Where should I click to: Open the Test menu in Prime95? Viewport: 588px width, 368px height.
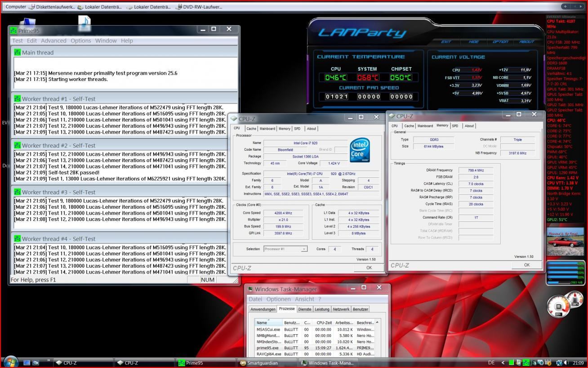18,40
